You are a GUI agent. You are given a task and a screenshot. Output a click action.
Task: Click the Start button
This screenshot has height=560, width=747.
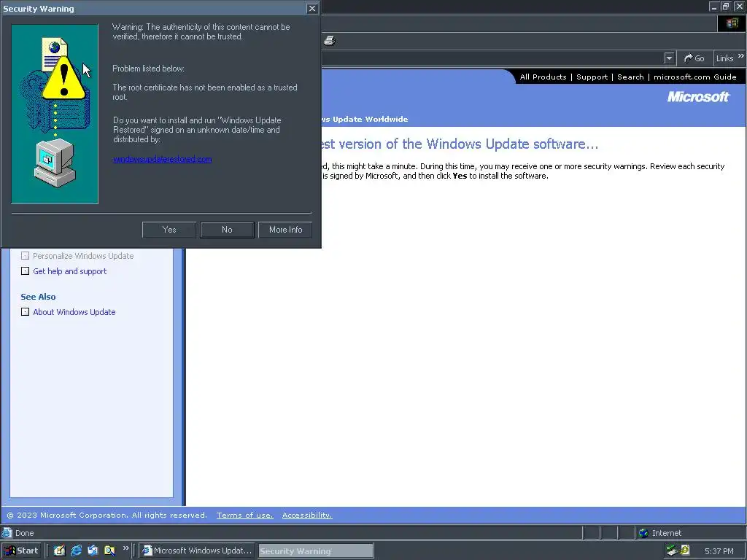click(x=21, y=551)
